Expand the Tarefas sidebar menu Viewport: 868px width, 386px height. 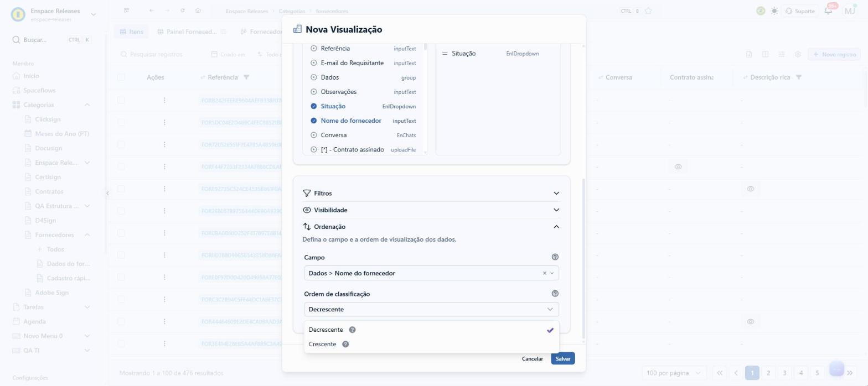tap(87, 307)
